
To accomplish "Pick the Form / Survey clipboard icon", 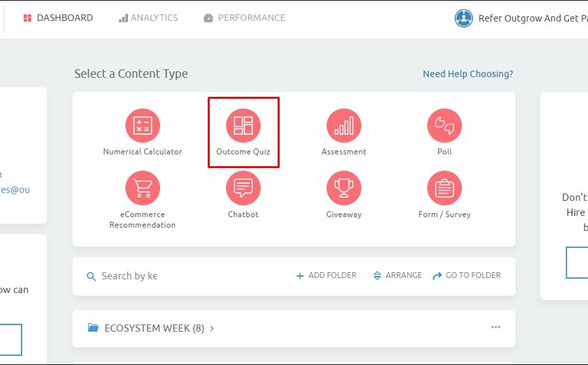I will point(444,188).
